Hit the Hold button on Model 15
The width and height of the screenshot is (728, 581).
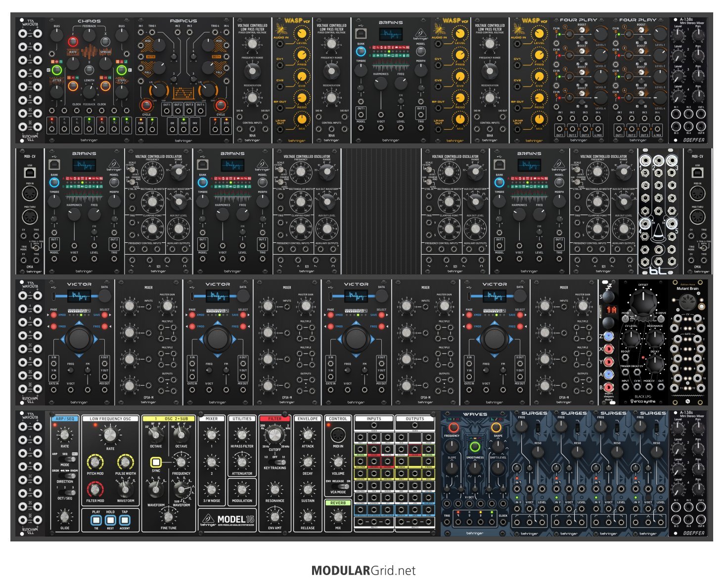(110, 520)
